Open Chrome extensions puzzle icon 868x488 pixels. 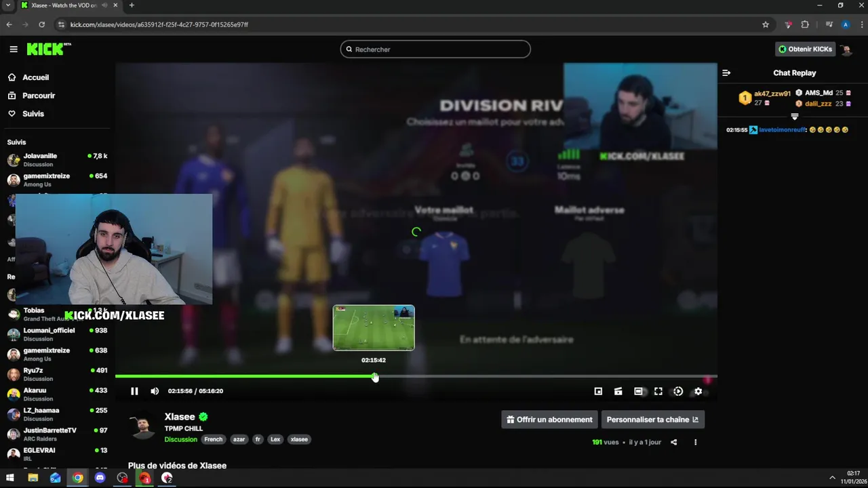[805, 24]
